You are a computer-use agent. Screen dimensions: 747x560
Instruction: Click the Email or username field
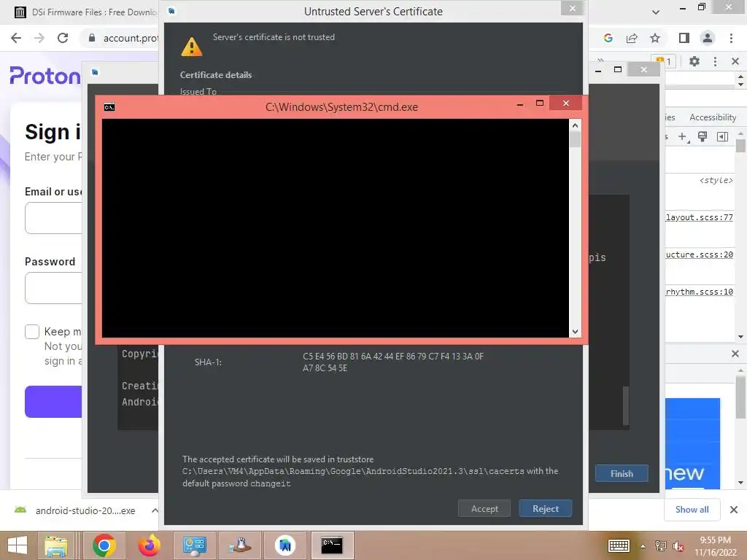tap(53, 218)
